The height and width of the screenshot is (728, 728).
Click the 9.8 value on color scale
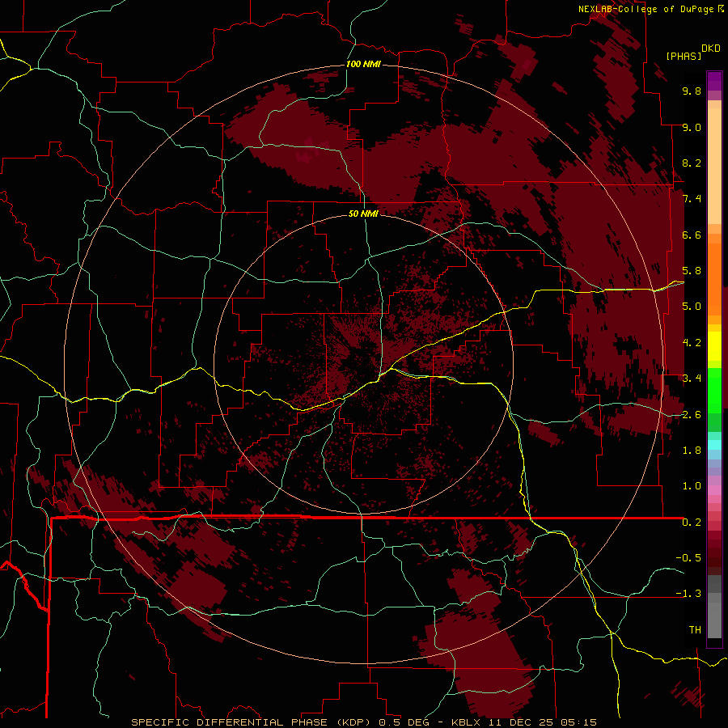point(692,91)
